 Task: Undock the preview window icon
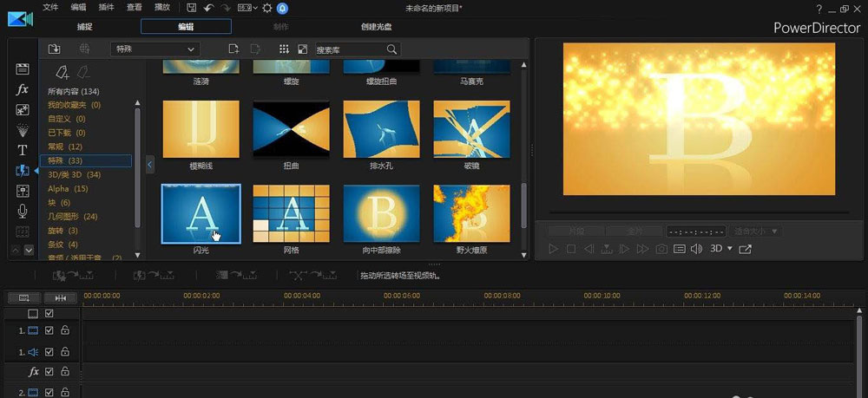point(745,249)
